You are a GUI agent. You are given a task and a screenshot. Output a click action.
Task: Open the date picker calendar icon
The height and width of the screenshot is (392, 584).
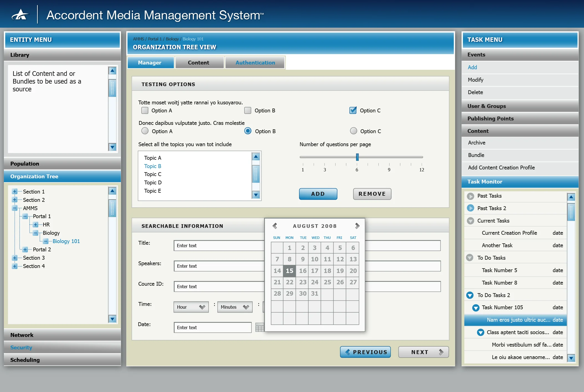click(259, 327)
